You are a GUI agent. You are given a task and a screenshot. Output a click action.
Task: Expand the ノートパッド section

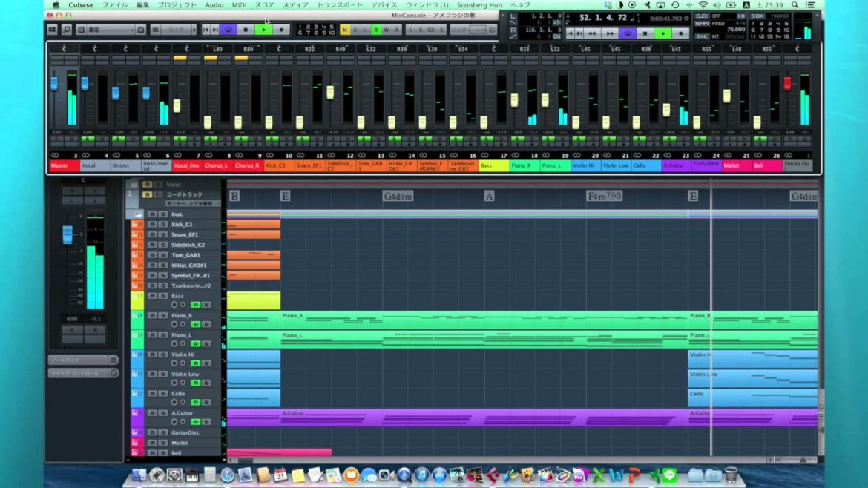82,360
